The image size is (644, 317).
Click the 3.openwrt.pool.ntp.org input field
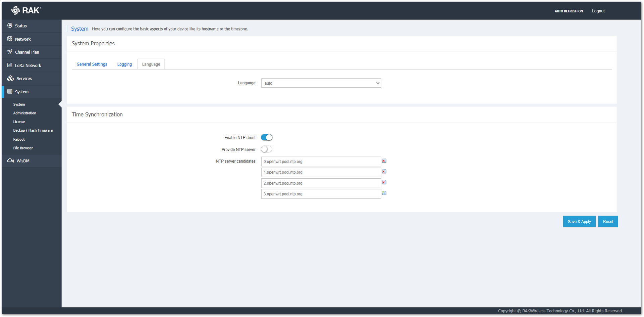pos(321,194)
